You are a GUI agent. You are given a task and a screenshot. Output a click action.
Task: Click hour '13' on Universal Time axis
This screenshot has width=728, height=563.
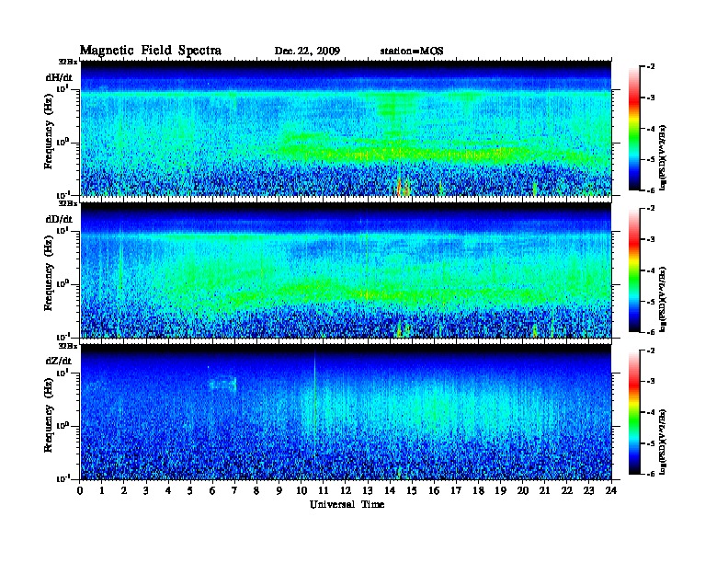click(368, 491)
